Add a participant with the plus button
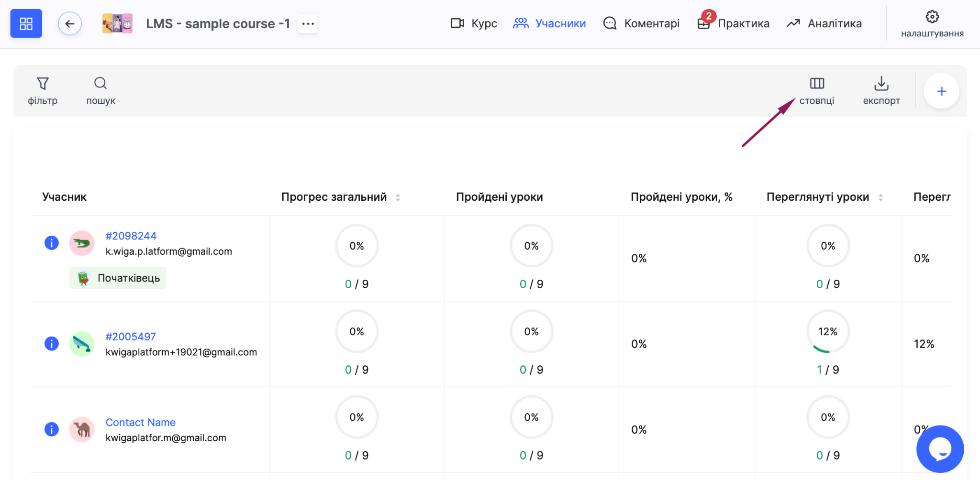This screenshot has height=480, width=980. pos(941,91)
